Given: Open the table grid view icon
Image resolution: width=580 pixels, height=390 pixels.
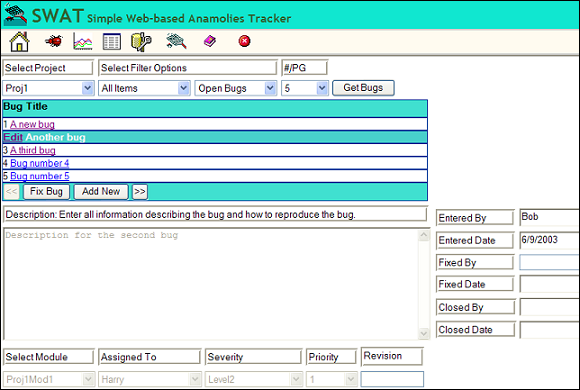Looking at the screenshot, I should (111, 41).
